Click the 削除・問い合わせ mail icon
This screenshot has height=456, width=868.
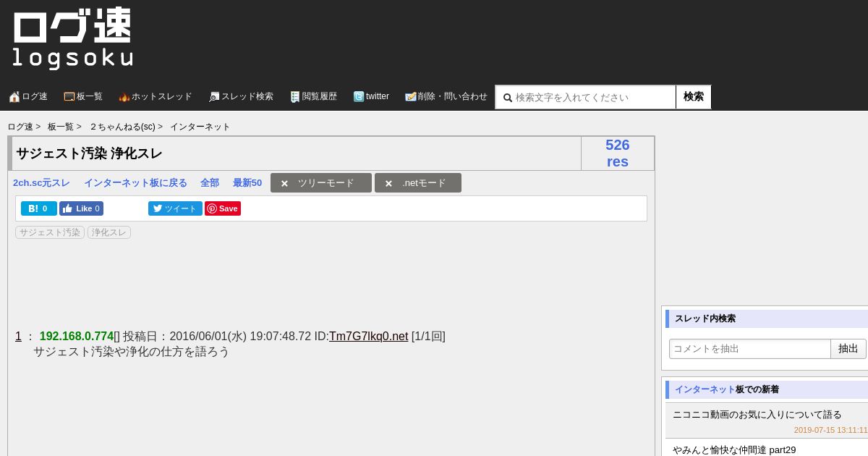click(411, 97)
